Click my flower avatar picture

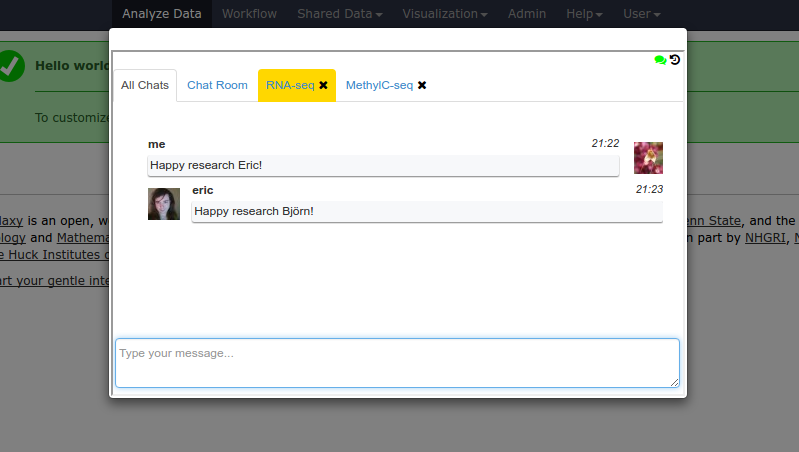click(x=648, y=158)
